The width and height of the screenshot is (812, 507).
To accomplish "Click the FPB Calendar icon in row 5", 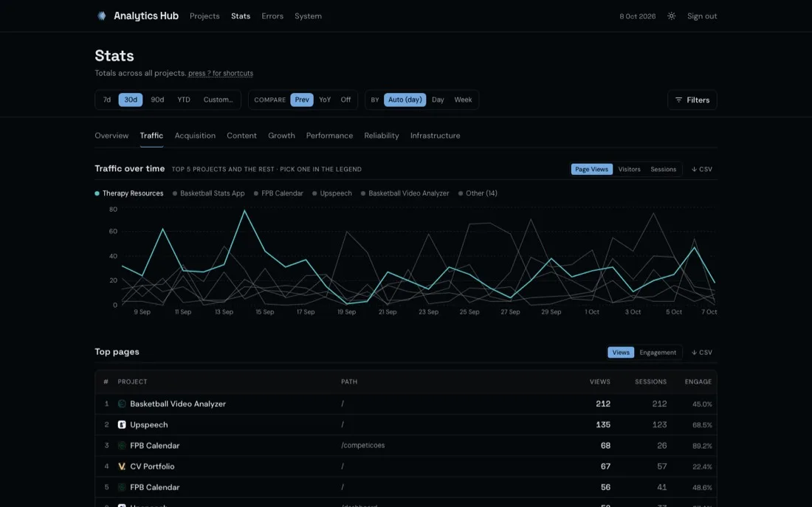I will point(122,487).
